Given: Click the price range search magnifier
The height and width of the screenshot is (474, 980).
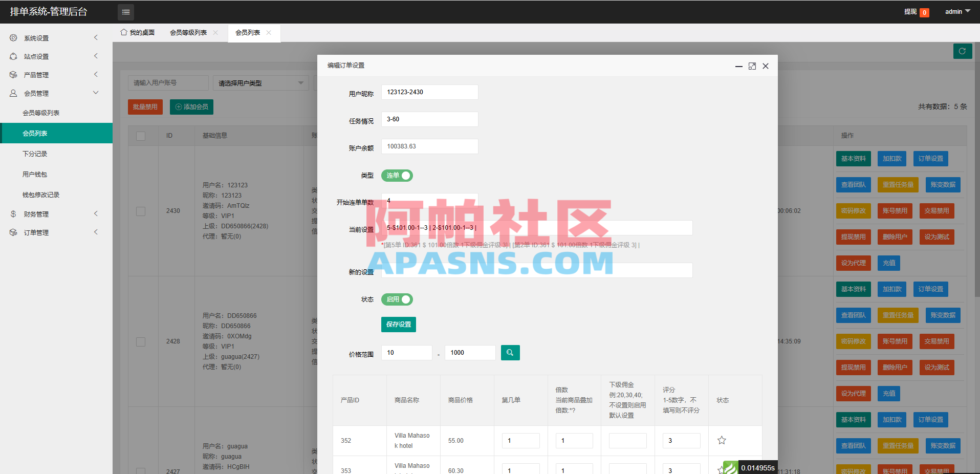Looking at the screenshot, I should pos(510,352).
